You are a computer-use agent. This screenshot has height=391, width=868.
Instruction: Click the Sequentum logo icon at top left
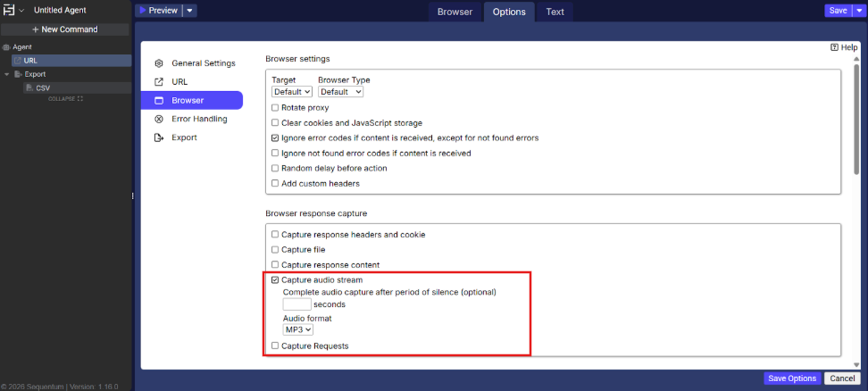point(10,11)
